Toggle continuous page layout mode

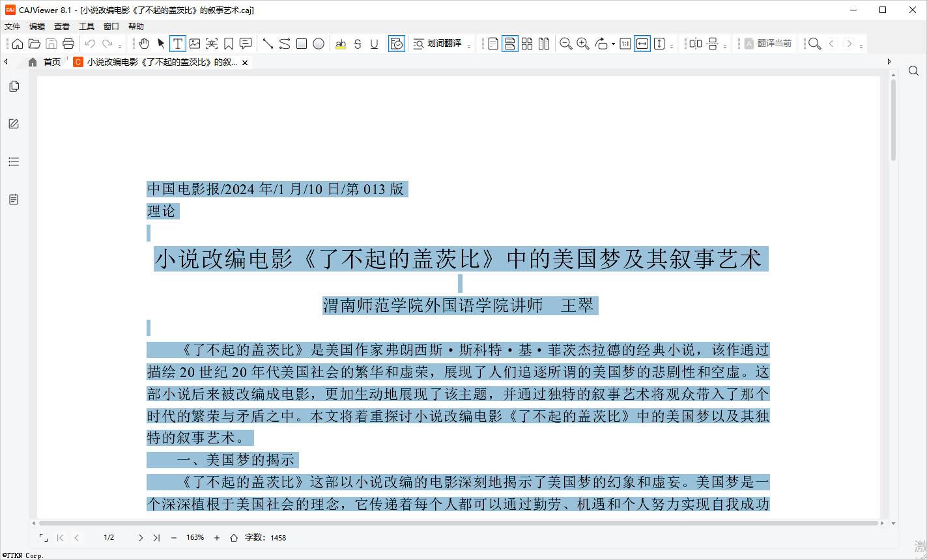coord(511,43)
